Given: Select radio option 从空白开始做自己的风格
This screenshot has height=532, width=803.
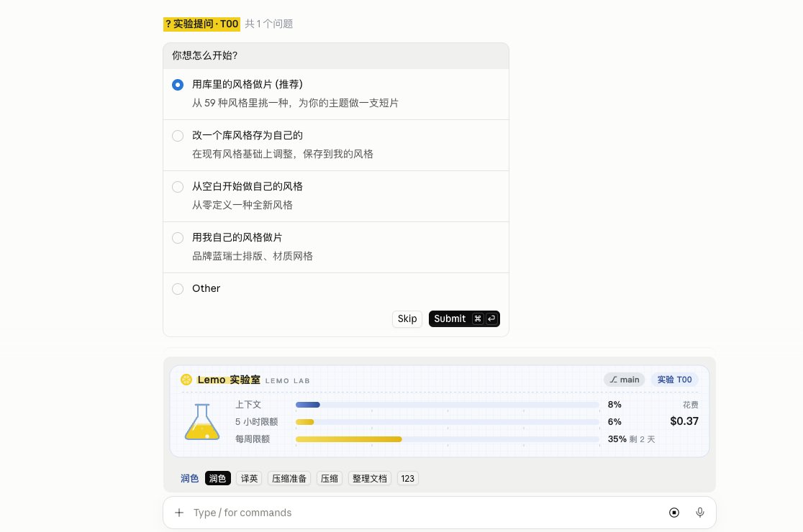Looking at the screenshot, I should [x=178, y=187].
